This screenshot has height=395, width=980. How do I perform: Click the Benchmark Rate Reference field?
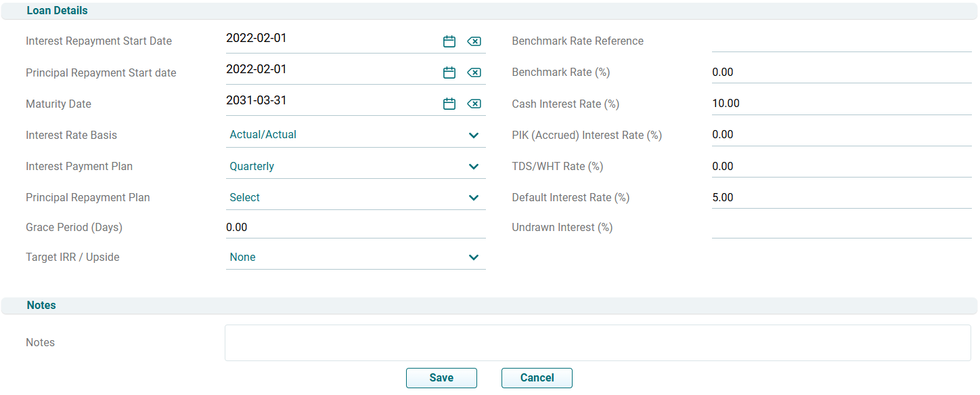pyautogui.click(x=841, y=41)
